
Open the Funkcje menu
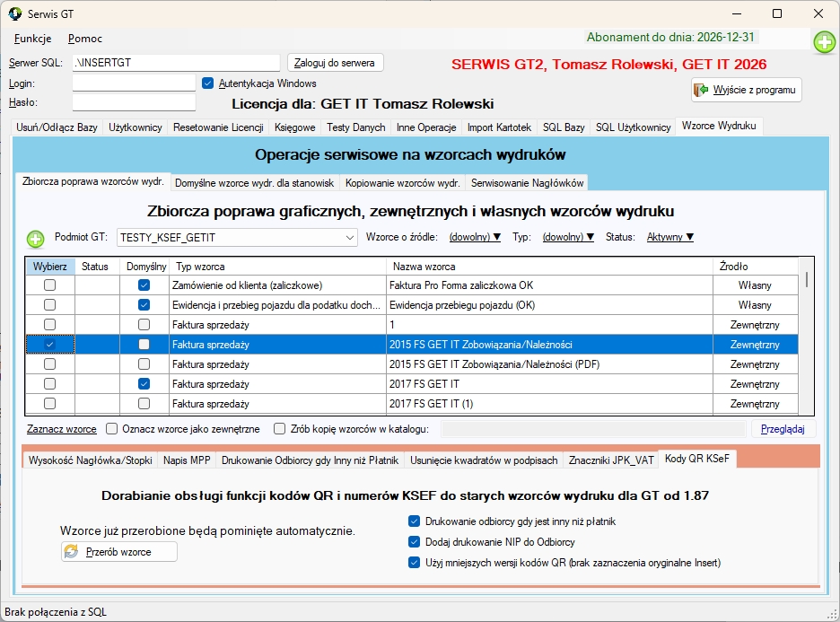(x=32, y=39)
